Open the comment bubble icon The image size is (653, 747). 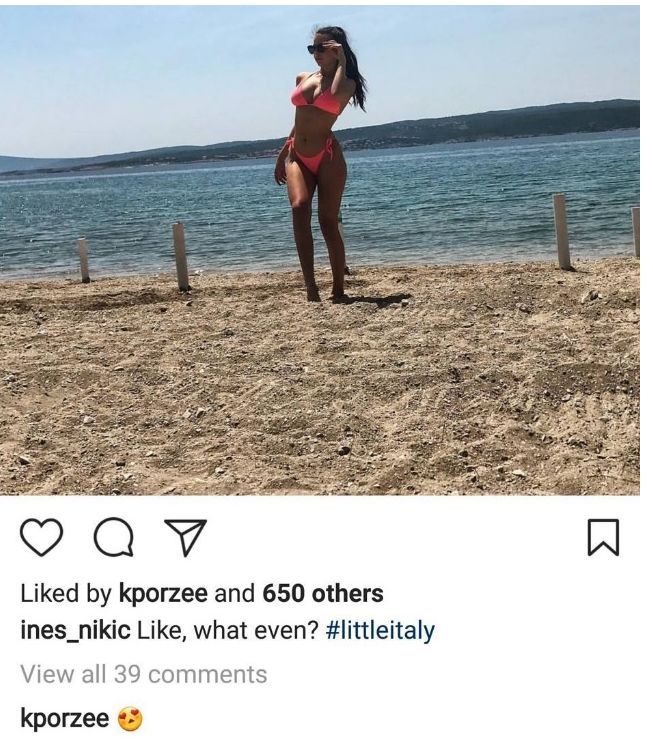[x=114, y=538]
